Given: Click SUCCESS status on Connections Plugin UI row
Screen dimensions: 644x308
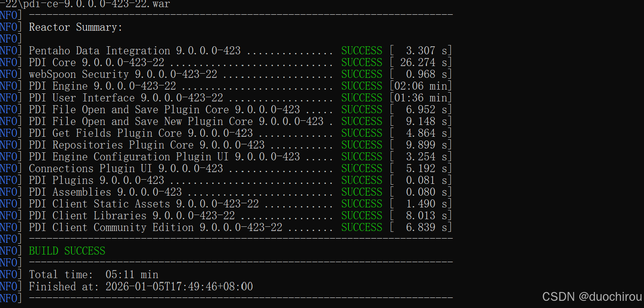Looking at the screenshot, I should [x=362, y=169].
